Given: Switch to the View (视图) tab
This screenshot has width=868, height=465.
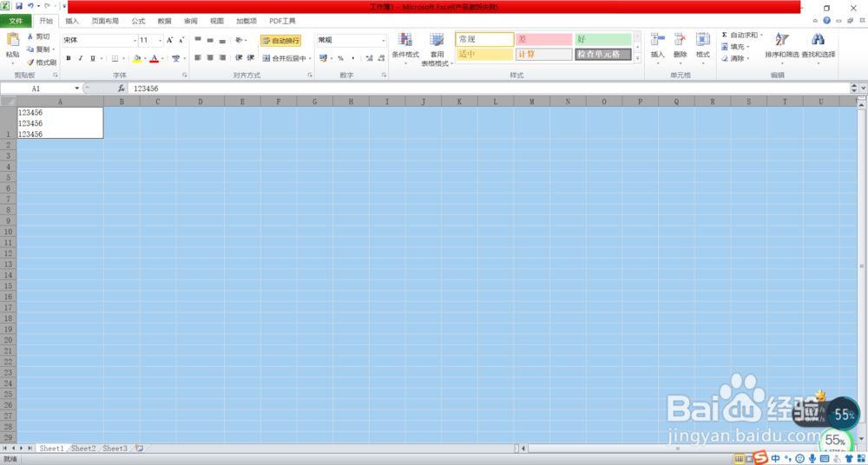Looking at the screenshot, I should pos(217,21).
